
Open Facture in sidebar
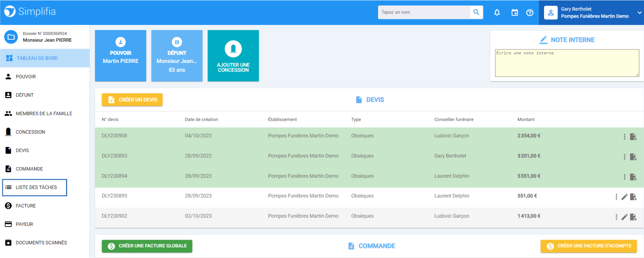pyautogui.click(x=45, y=206)
